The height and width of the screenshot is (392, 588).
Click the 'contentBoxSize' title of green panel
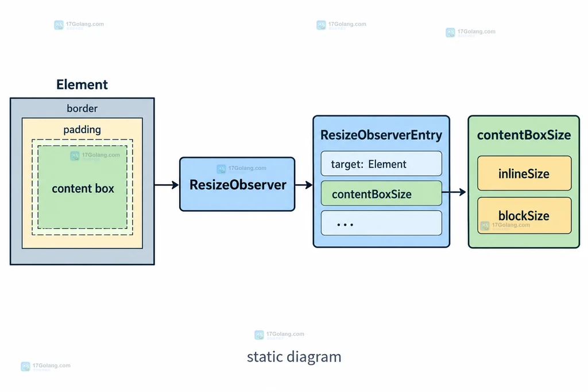click(524, 135)
